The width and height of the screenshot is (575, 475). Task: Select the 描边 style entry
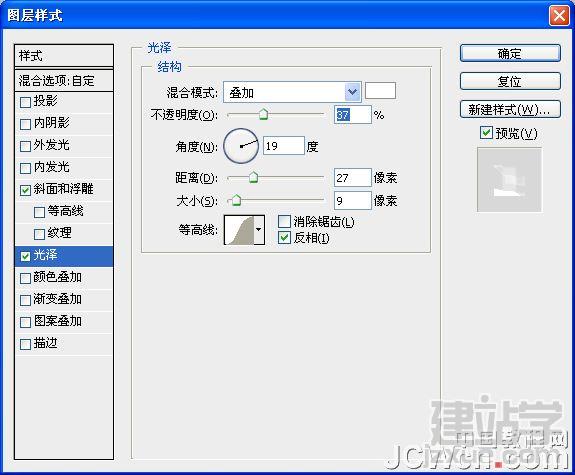point(64,344)
